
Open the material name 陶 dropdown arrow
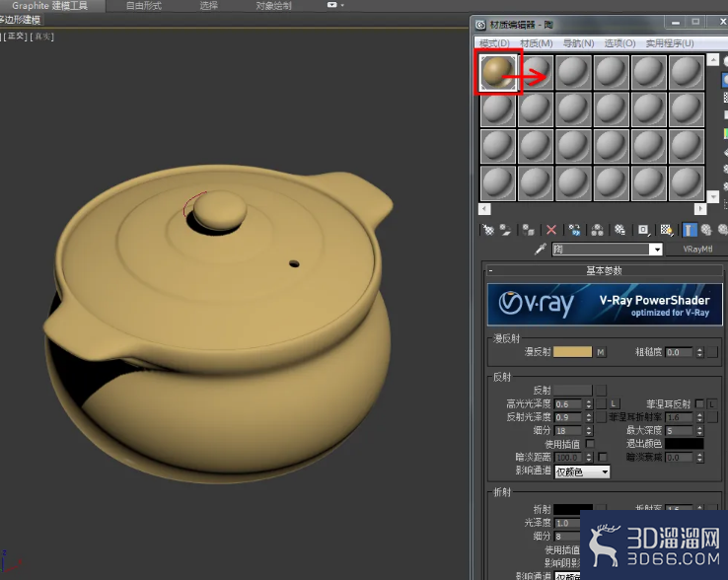pyautogui.click(x=656, y=250)
